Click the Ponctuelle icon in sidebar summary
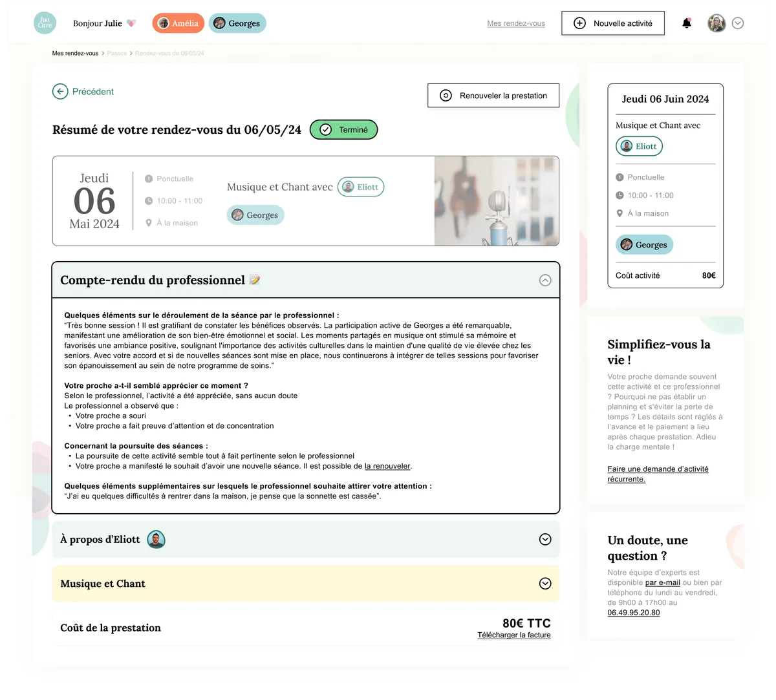Screen dimensions: 776x700 620,177
